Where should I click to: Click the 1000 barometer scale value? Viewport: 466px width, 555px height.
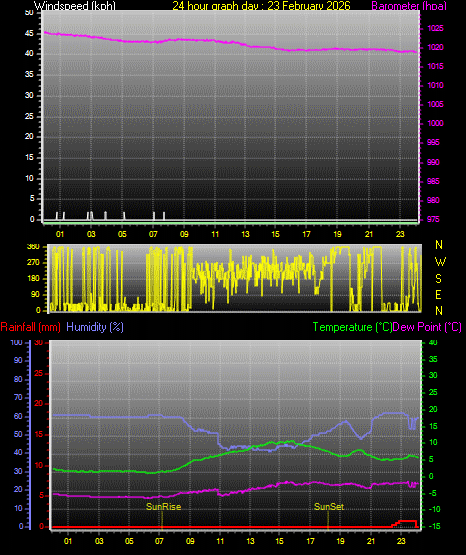click(435, 123)
